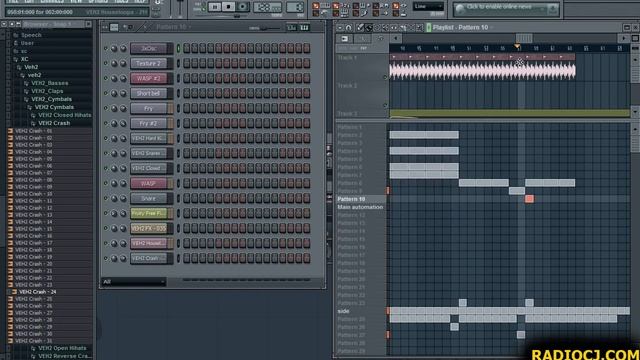Click the download icon in news bar
640x360 pixels.
click(x=553, y=8)
